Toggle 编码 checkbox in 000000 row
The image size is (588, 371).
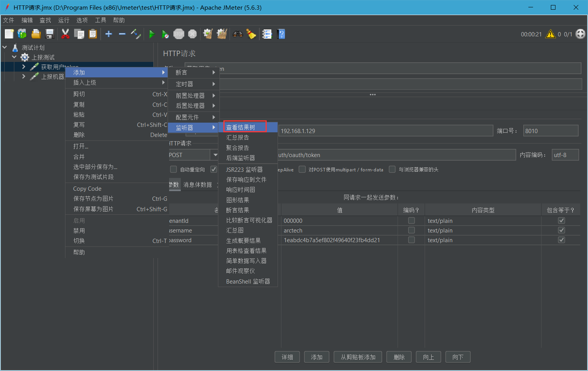(x=411, y=221)
